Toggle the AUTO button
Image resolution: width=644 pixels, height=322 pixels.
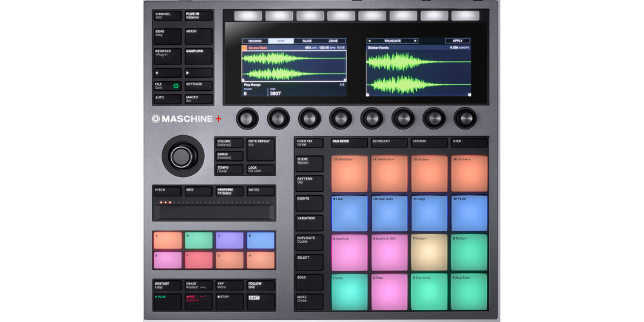167,99
